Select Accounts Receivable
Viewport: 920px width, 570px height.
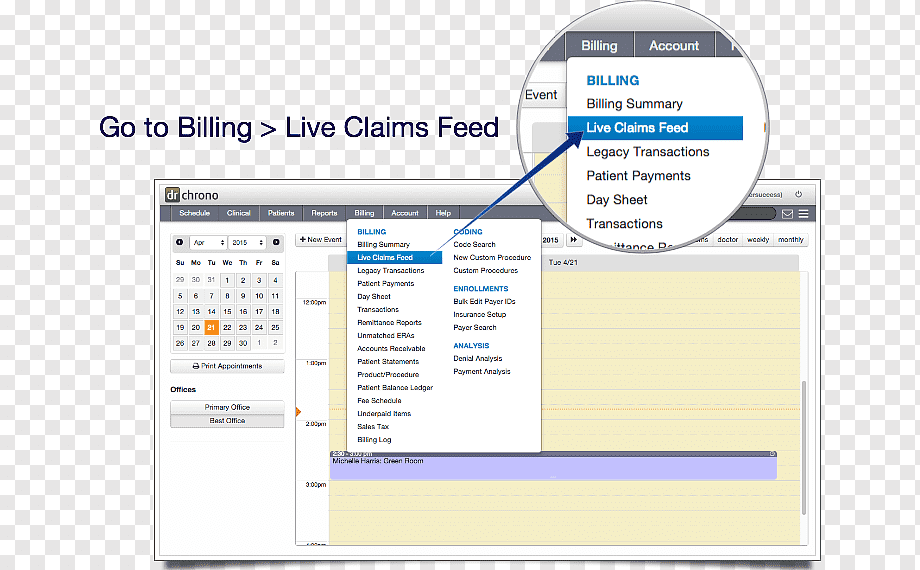pyautogui.click(x=391, y=348)
